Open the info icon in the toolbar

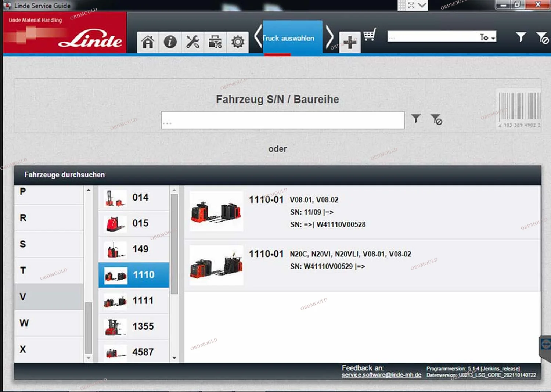pos(170,42)
